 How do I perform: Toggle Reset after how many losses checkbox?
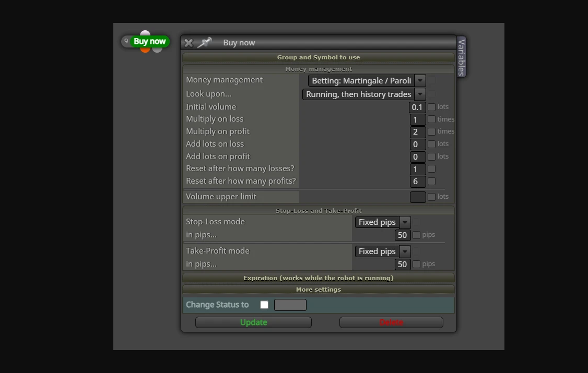pos(432,169)
